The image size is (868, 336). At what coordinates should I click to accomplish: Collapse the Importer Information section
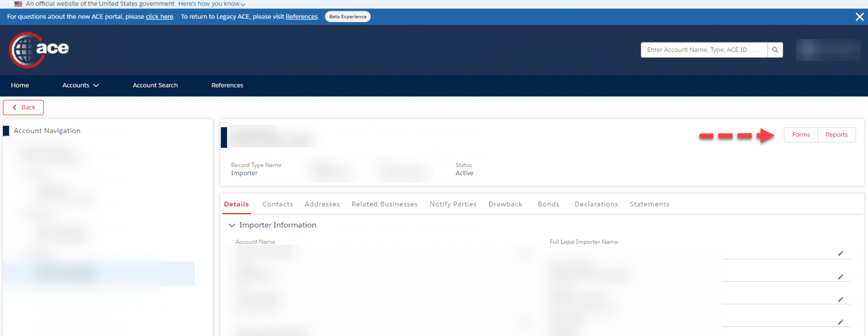click(231, 225)
